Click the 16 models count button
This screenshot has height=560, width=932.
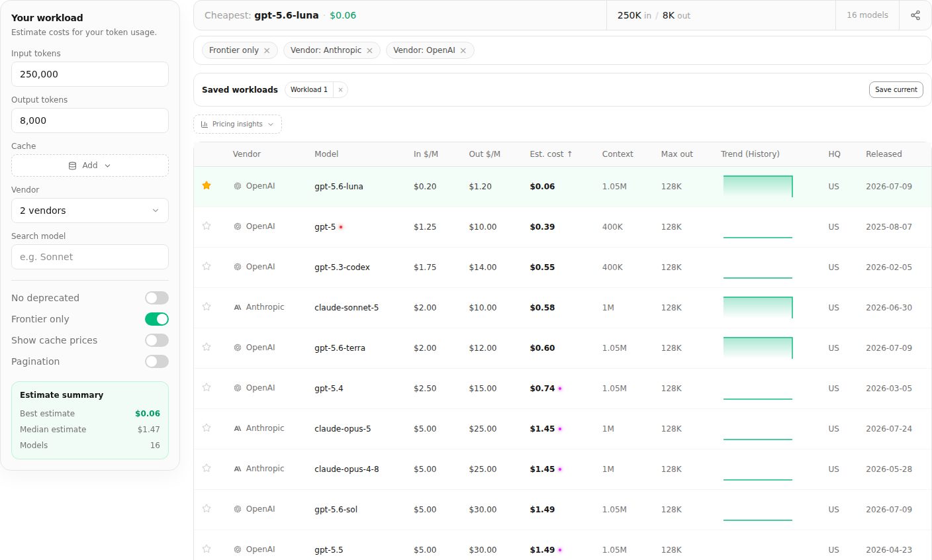867,15
